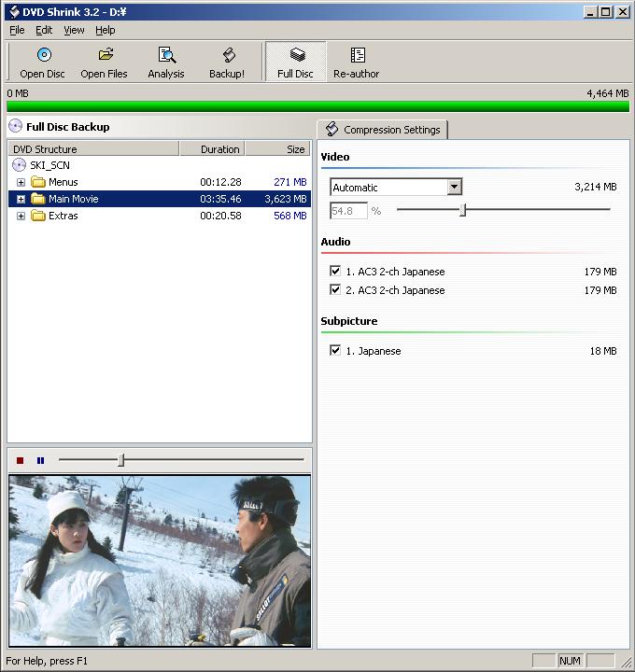Click the 18 MB subpicture size value
This screenshot has width=635, height=672.
point(603,351)
